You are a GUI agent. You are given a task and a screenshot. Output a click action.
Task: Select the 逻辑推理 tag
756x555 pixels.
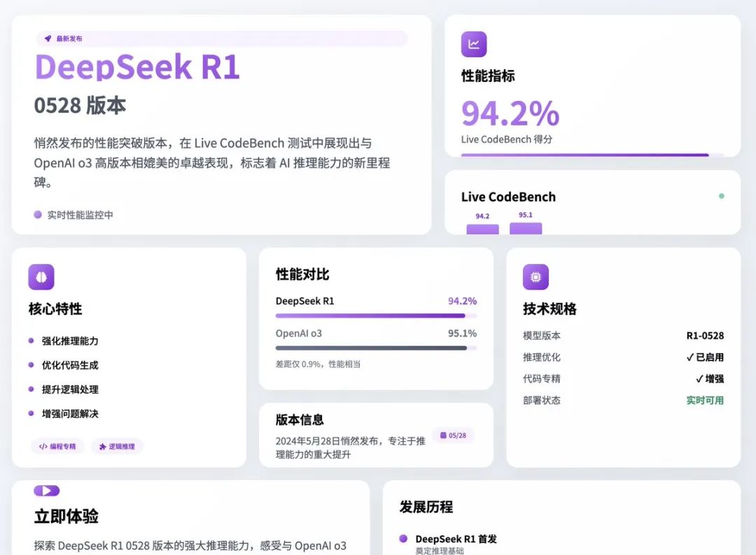pos(117,447)
